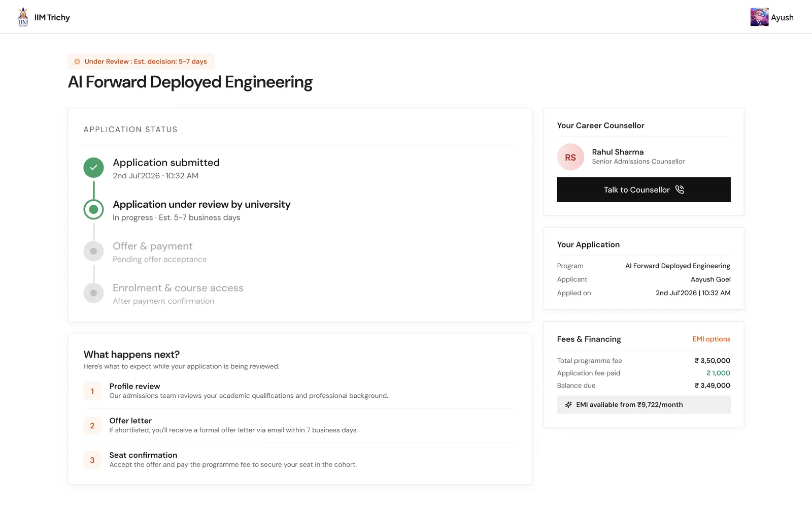Click the grey Offer & payment step dot
This screenshot has width=812, height=508.
93,251
